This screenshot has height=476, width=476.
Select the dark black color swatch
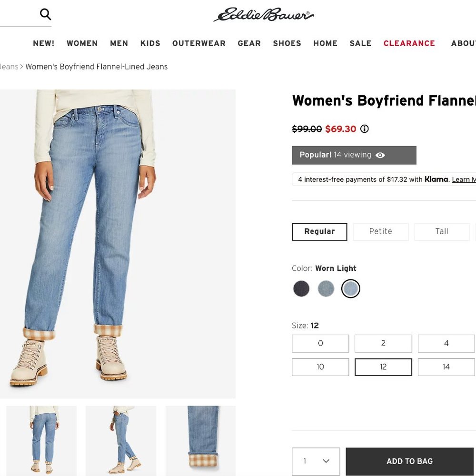tap(301, 288)
